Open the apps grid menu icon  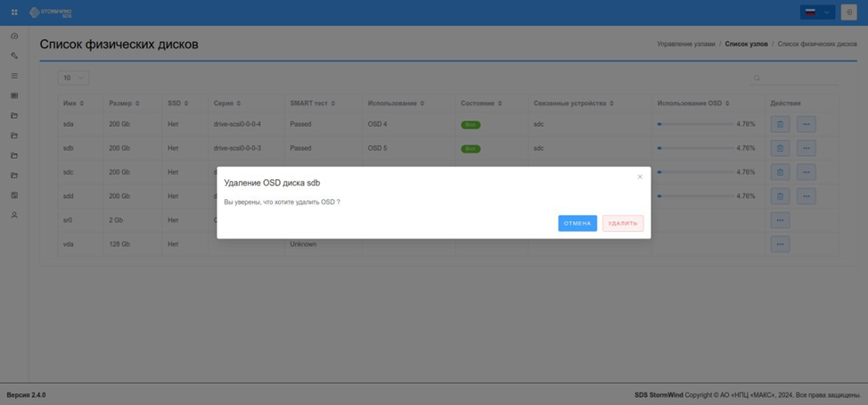pyautogui.click(x=14, y=12)
